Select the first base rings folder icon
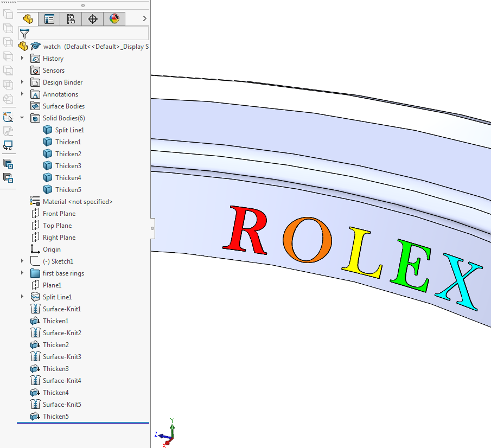The width and height of the screenshot is (491, 448). pos(35,273)
